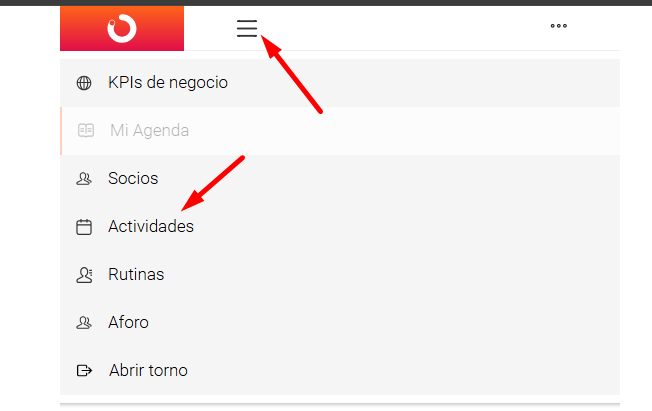This screenshot has width=652, height=411.
Task: Click the people icon beside Socios
Action: click(x=84, y=178)
